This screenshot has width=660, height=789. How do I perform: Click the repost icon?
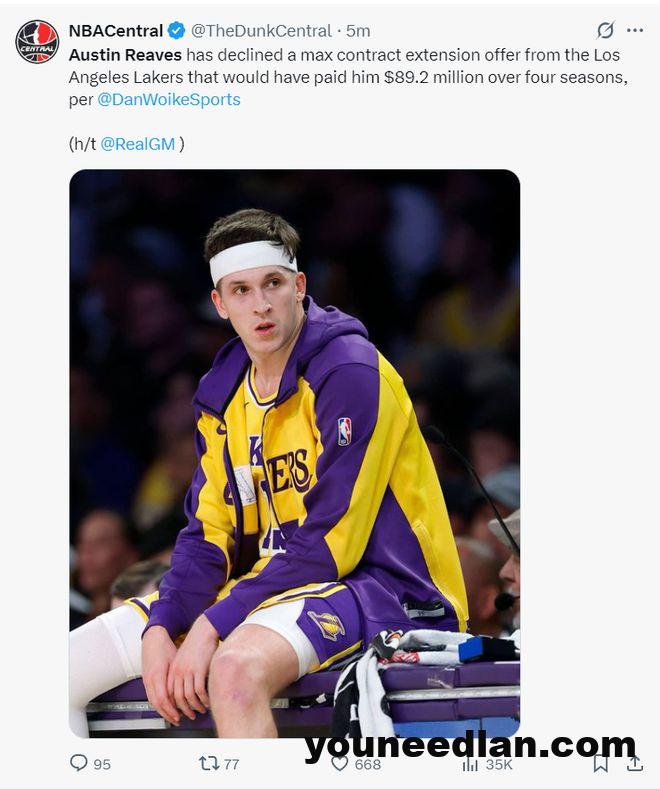(209, 763)
